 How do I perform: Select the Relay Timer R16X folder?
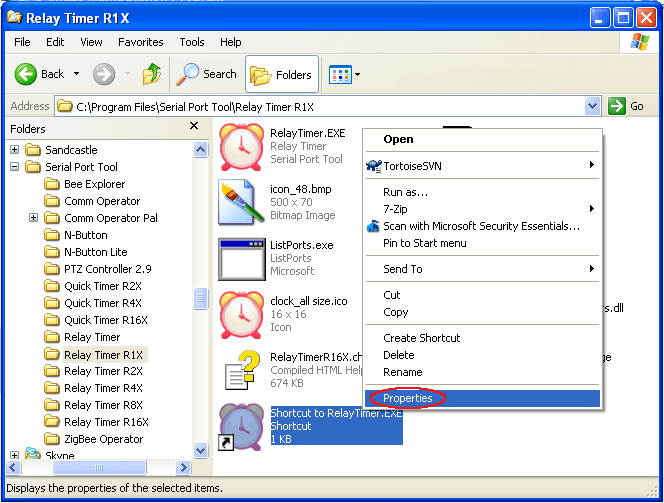[x=106, y=422]
